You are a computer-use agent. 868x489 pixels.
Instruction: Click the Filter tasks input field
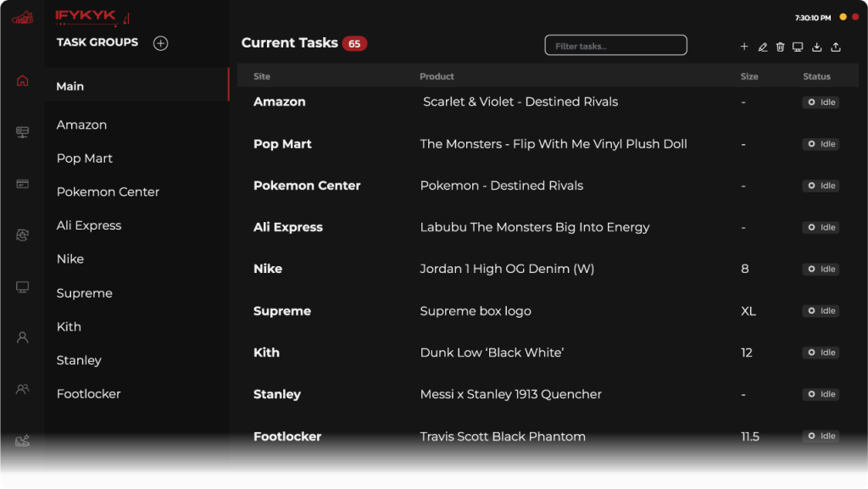(x=615, y=45)
